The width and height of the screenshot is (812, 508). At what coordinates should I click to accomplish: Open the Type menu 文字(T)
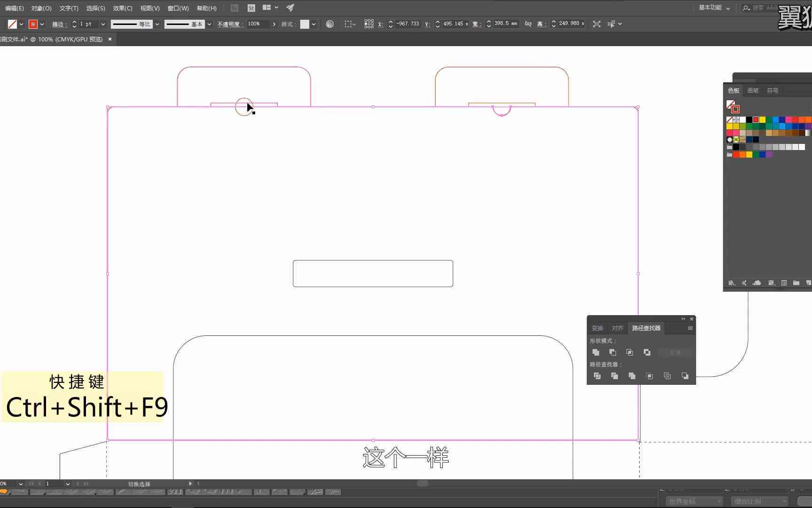click(x=69, y=8)
